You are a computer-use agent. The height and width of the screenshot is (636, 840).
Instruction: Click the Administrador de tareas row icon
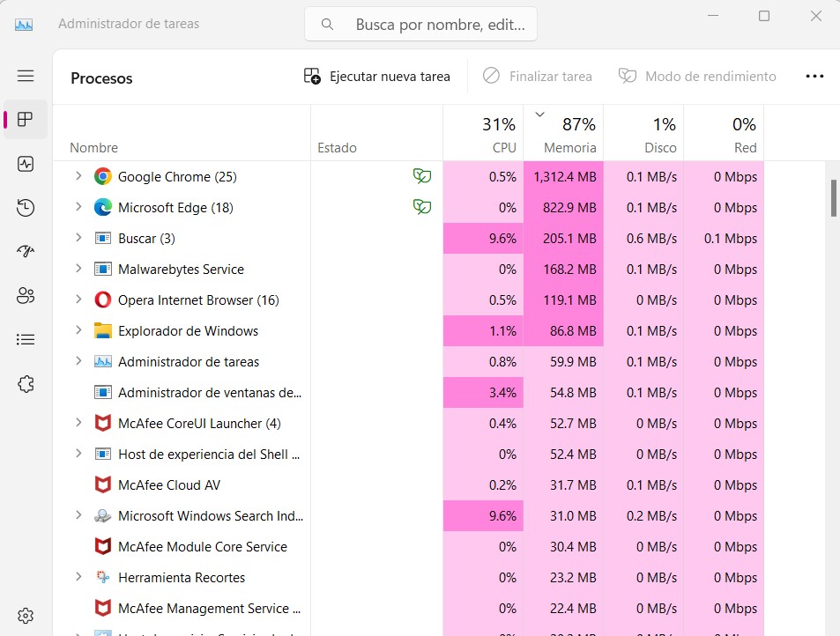click(x=103, y=362)
